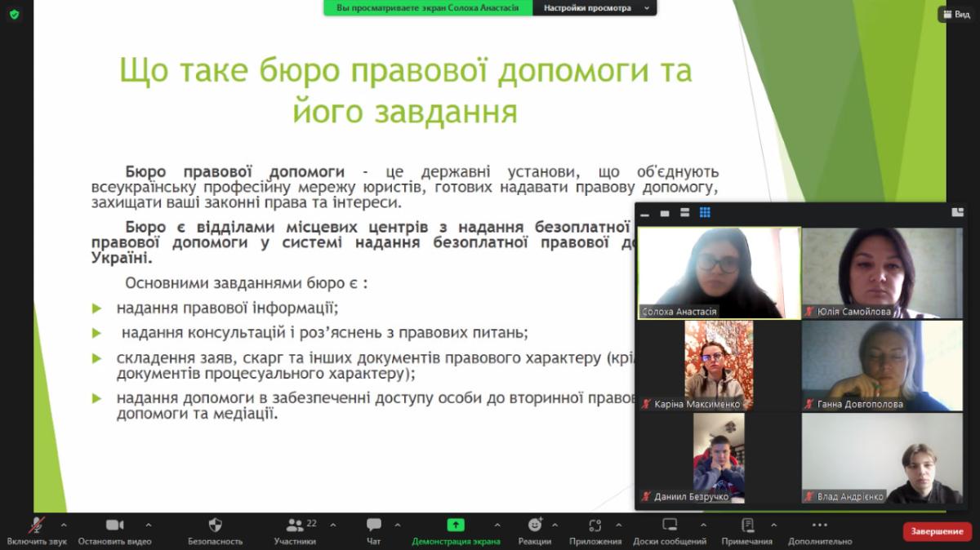Expand audio options arrow next to microphone
Viewport: 980px width, 550px height.
click(64, 525)
